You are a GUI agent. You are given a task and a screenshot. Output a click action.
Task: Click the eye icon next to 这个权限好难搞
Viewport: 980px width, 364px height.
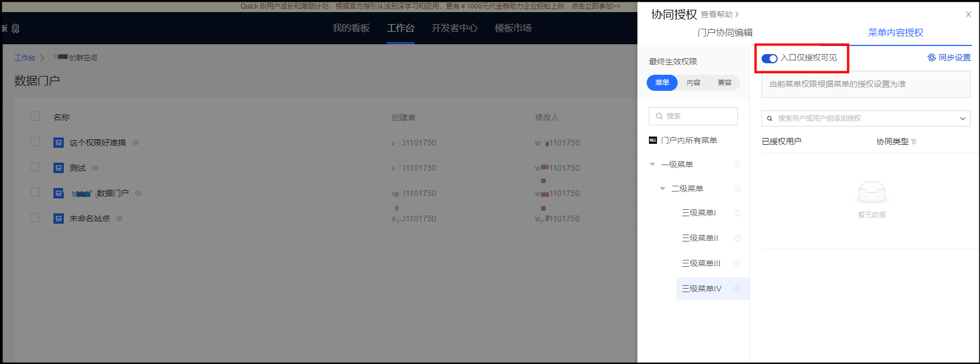(136, 143)
